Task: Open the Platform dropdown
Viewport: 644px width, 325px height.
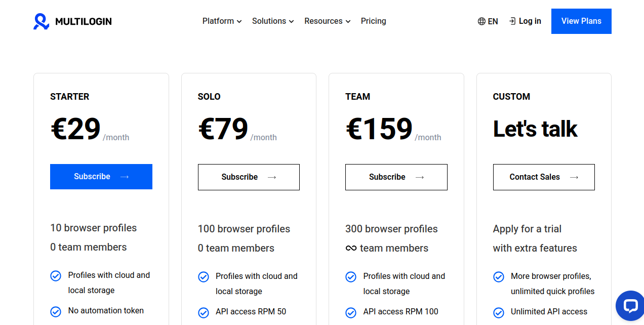Action: 222,21
